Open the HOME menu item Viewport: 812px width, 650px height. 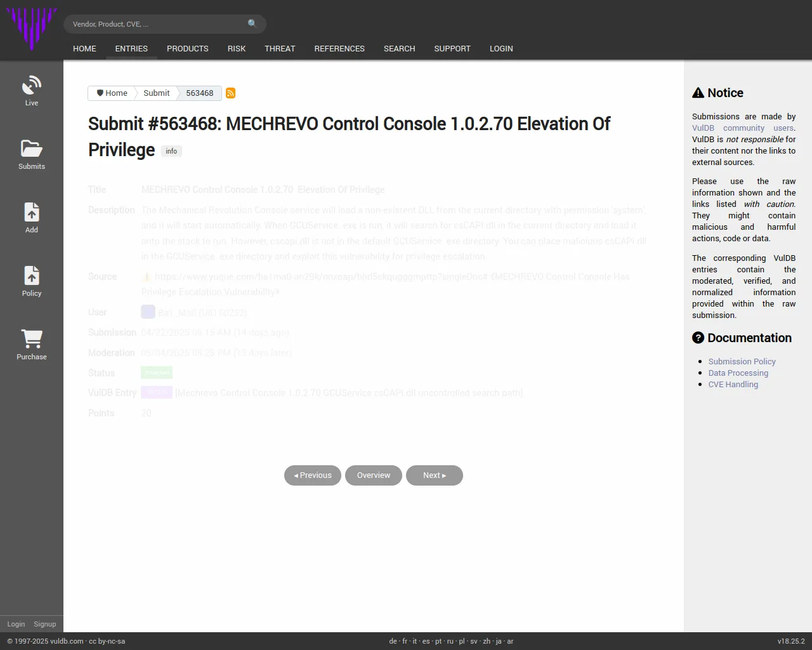click(x=84, y=48)
